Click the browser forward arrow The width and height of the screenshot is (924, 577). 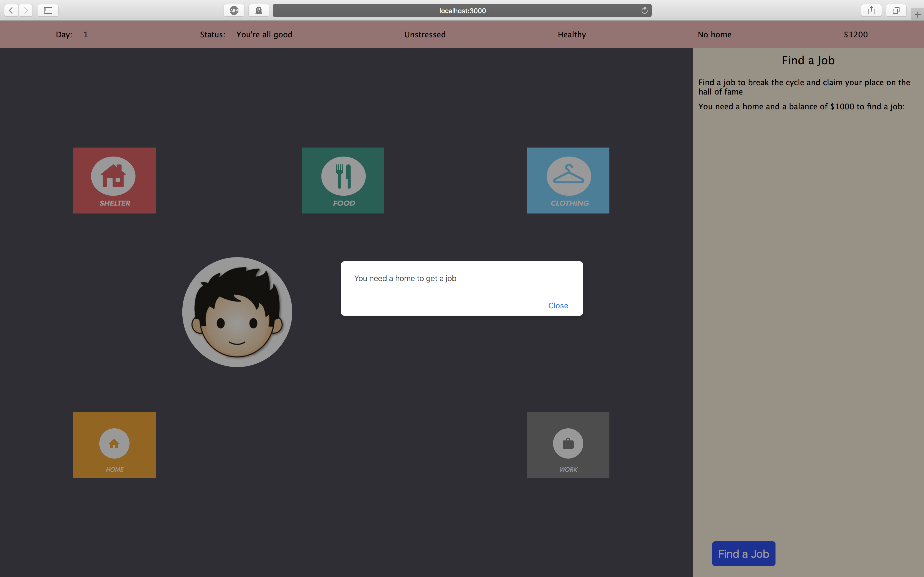[x=26, y=10]
